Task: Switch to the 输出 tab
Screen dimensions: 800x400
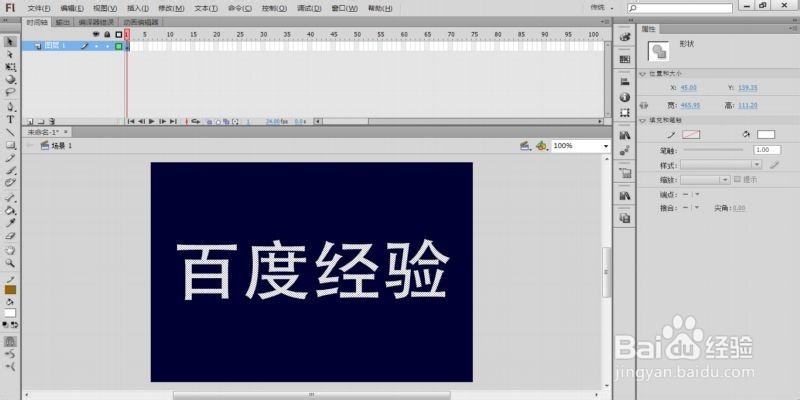Action: (x=63, y=22)
